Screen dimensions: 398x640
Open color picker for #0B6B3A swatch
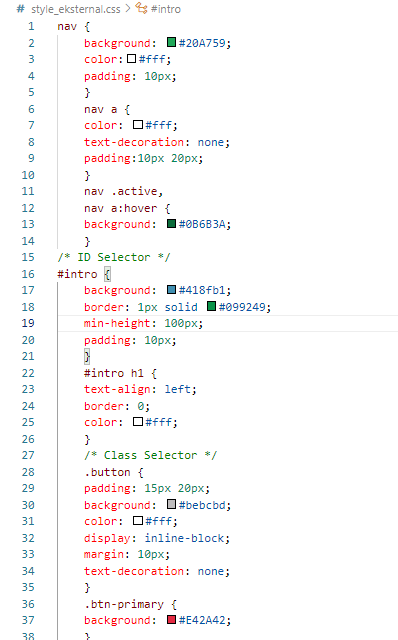[171, 223]
